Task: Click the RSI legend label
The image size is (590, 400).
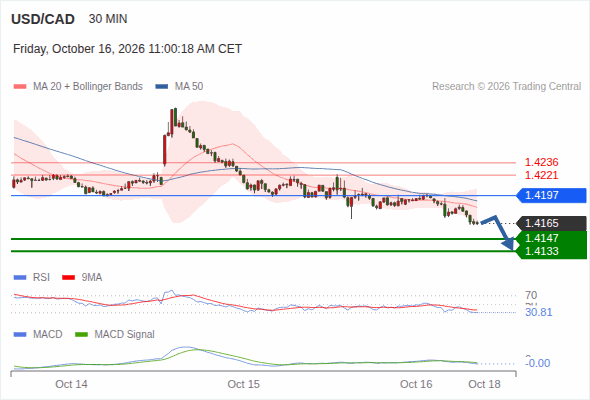Action: coord(41,277)
